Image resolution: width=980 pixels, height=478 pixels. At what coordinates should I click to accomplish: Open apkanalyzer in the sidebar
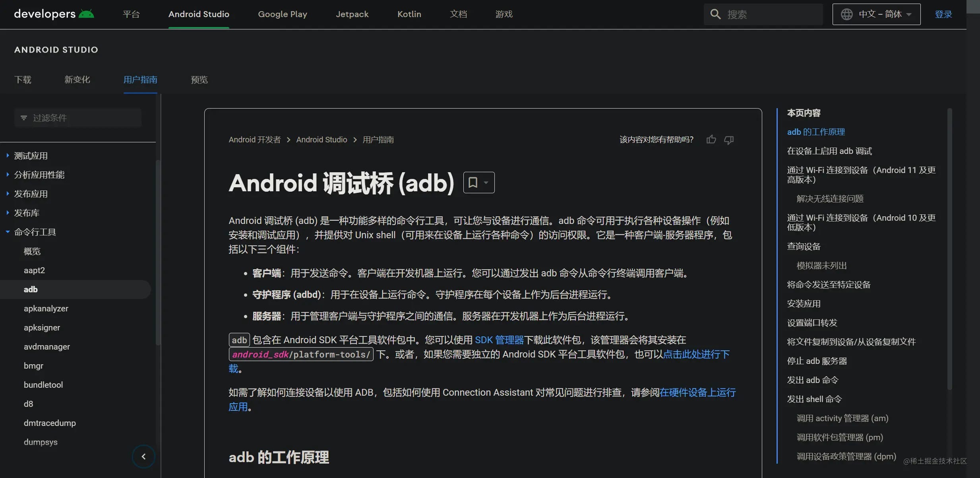pos(46,308)
